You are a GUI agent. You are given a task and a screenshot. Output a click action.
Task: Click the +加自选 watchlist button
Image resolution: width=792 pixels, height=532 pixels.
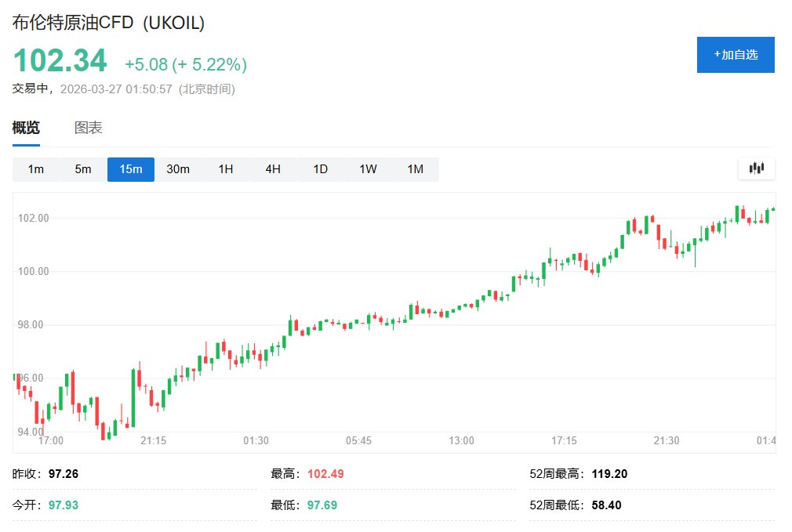pyautogui.click(x=736, y=55)
